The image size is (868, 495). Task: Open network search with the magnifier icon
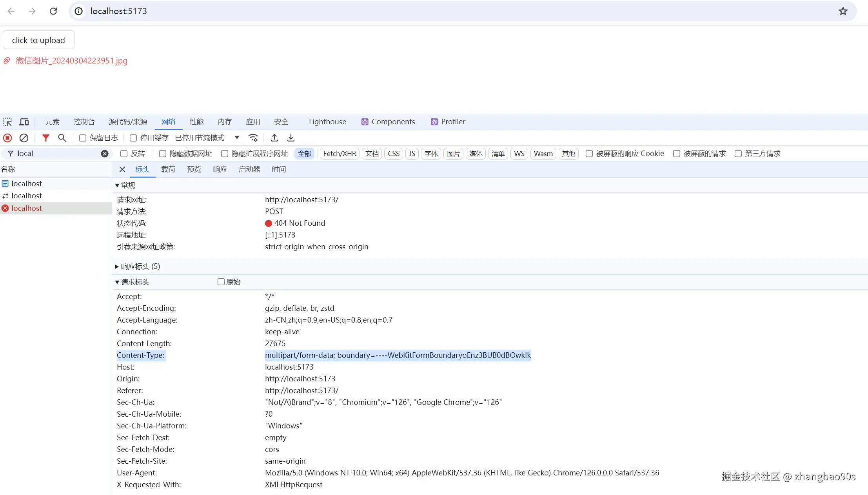coord(62,138)
